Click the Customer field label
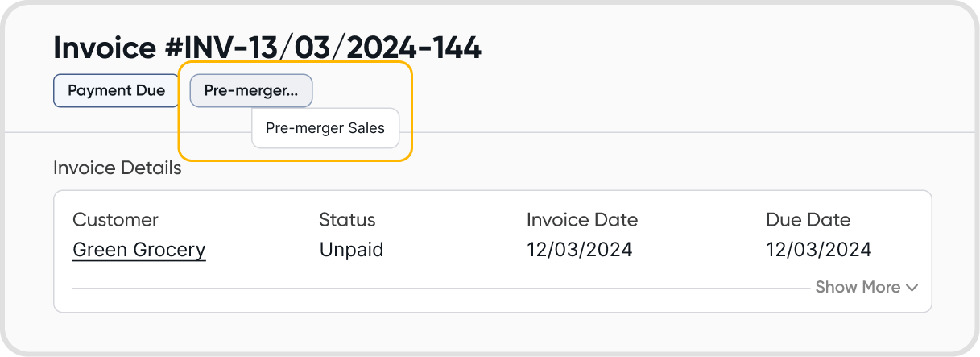980x357 pixels. click(115, 219)
